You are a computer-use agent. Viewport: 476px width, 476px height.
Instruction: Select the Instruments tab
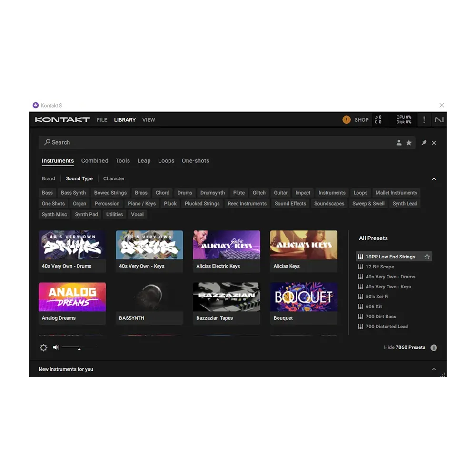point(58,160)
